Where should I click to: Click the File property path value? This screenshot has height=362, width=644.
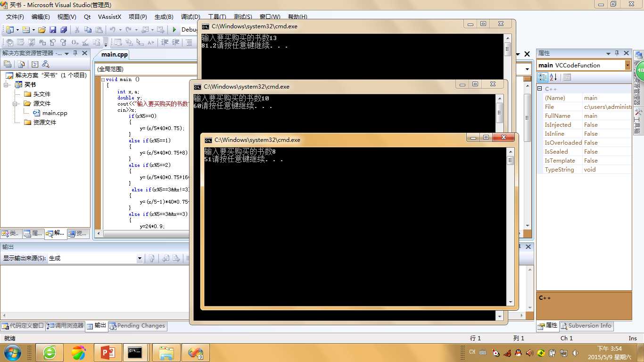607,107
